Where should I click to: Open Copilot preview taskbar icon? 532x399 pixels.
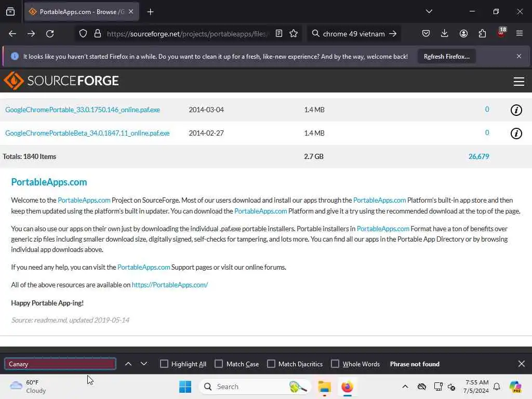(515, 387)
